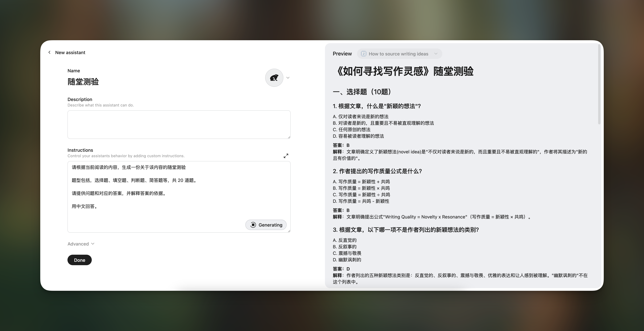Click the 'New assistant' header text

coord(70,53)
